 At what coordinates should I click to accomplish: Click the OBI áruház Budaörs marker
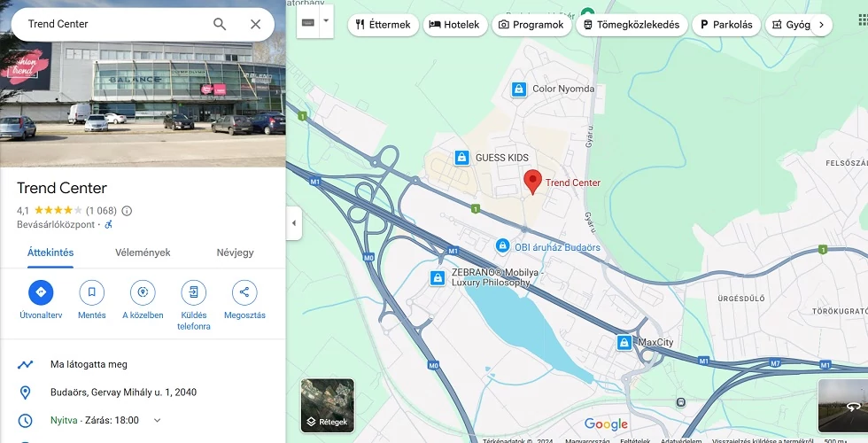click(x=503, y=245)
